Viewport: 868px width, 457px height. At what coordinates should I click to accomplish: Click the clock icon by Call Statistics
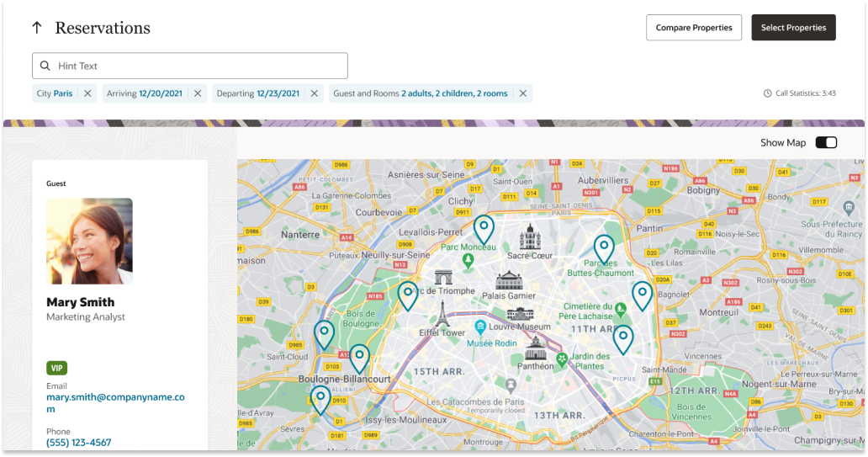(767, 93)
